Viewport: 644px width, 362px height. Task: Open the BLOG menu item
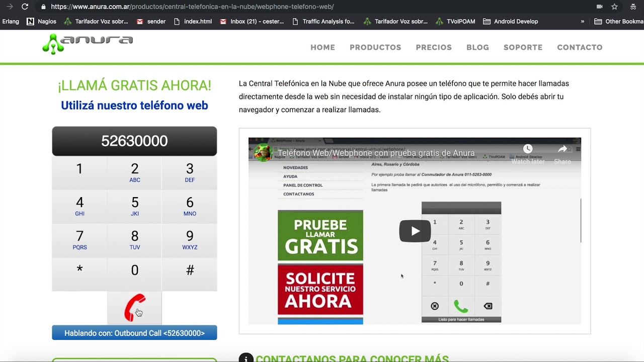pos(477,47)
